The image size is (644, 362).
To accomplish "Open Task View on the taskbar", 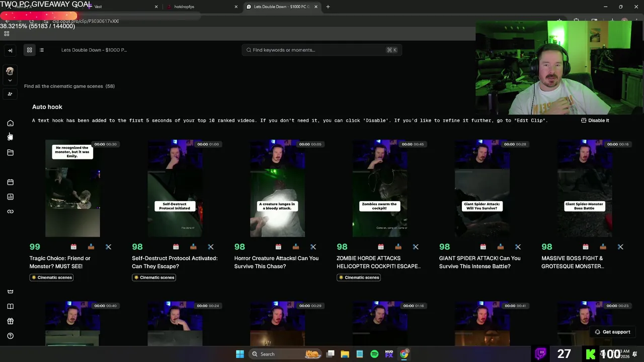I will (330, 354).
